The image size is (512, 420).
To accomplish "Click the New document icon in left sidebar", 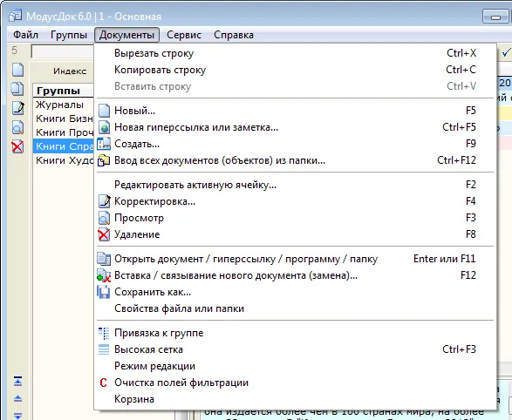I will pos(18,69).
